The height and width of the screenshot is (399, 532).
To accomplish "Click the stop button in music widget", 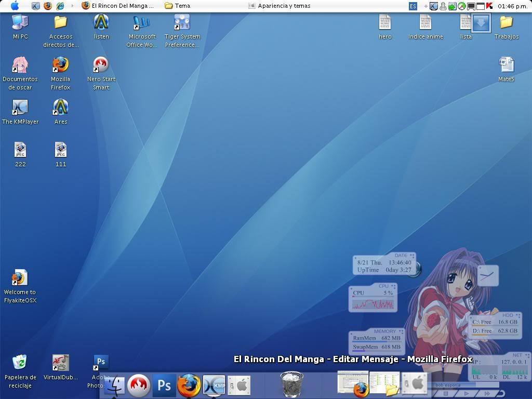I will tap(446, 393).
